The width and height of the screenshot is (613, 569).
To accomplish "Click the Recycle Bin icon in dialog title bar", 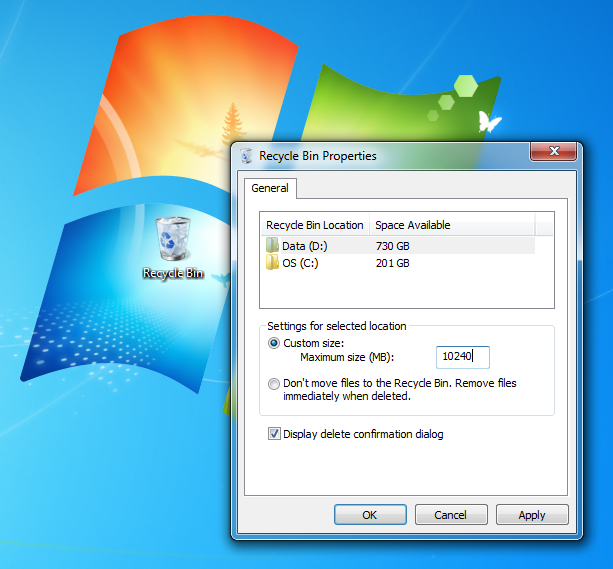I will click(246, 156).
